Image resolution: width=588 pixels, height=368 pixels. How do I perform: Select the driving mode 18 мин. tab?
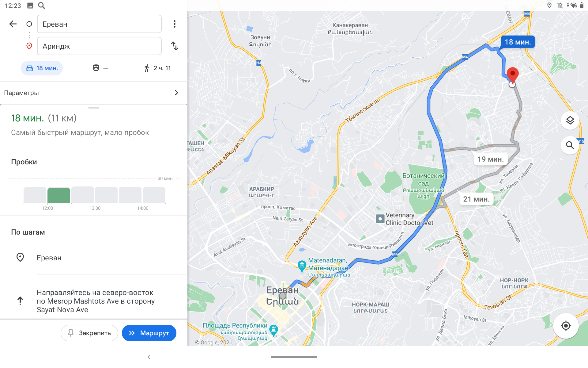(42, 68)
